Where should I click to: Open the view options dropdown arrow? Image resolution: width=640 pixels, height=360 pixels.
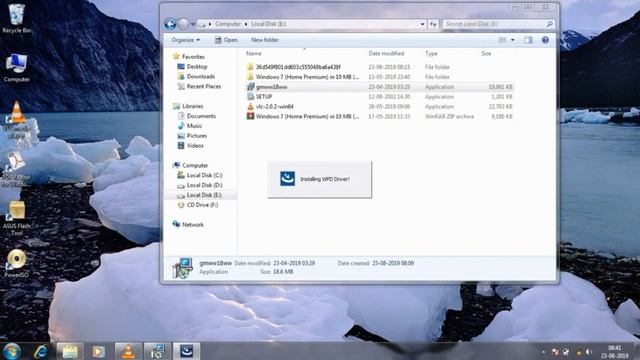click(x=513, y=40)
